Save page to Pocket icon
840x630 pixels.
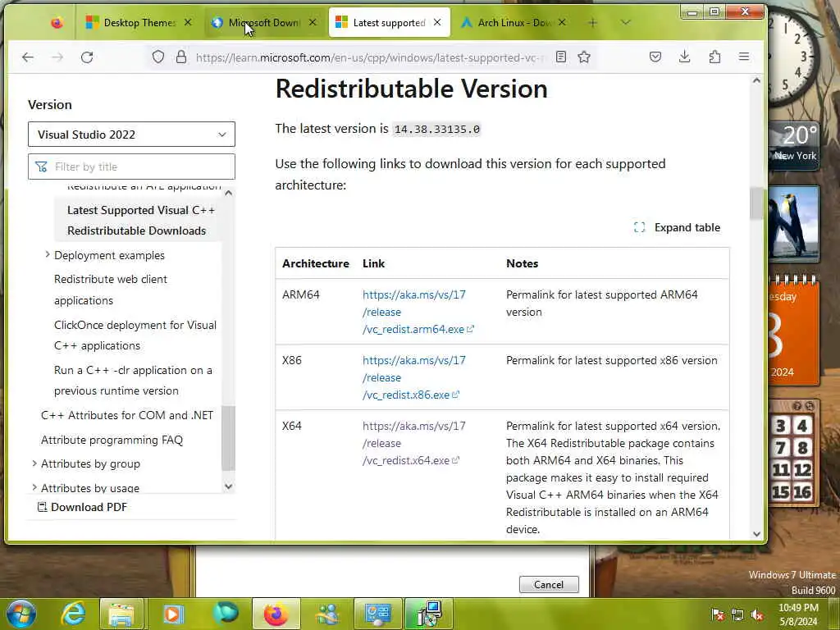(x=655, y=57)
